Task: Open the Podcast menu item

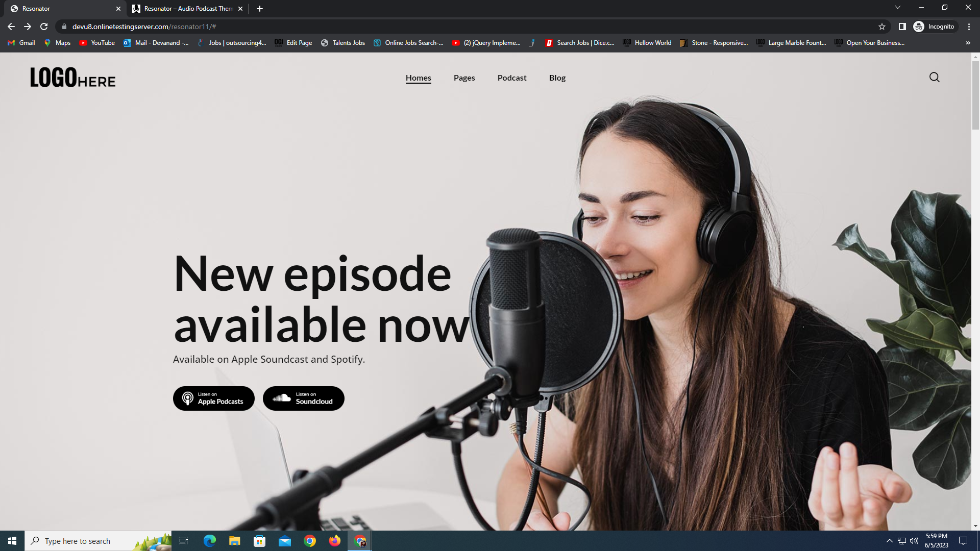Action: coord(511,78)
